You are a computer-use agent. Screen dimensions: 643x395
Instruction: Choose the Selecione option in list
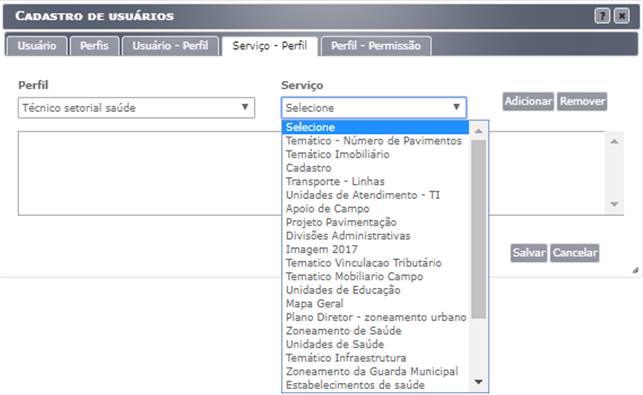375,127
